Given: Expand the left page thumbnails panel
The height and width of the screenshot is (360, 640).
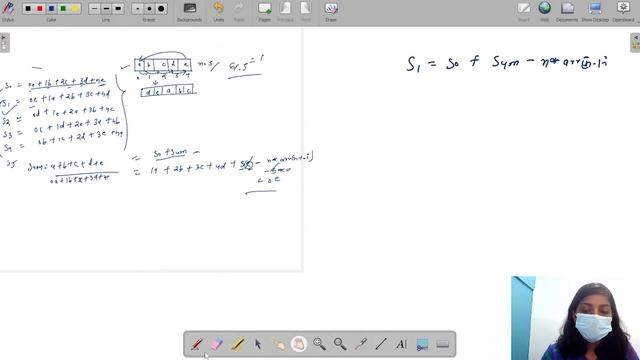Looking at the screenshot, I should [x=4, y=42].
